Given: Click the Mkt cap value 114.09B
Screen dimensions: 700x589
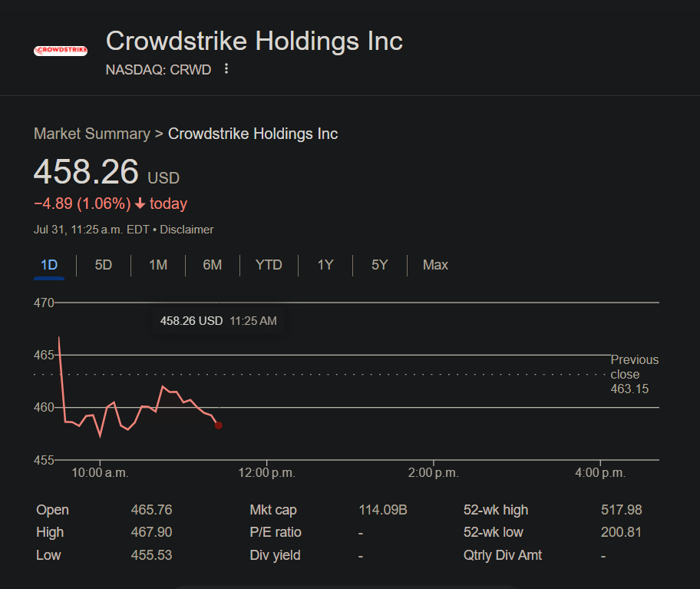Looking at the screenshot, I should click(383, 510).
